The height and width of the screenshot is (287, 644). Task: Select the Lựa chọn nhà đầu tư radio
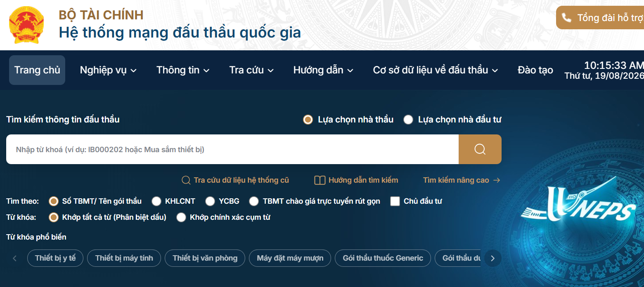408,120
